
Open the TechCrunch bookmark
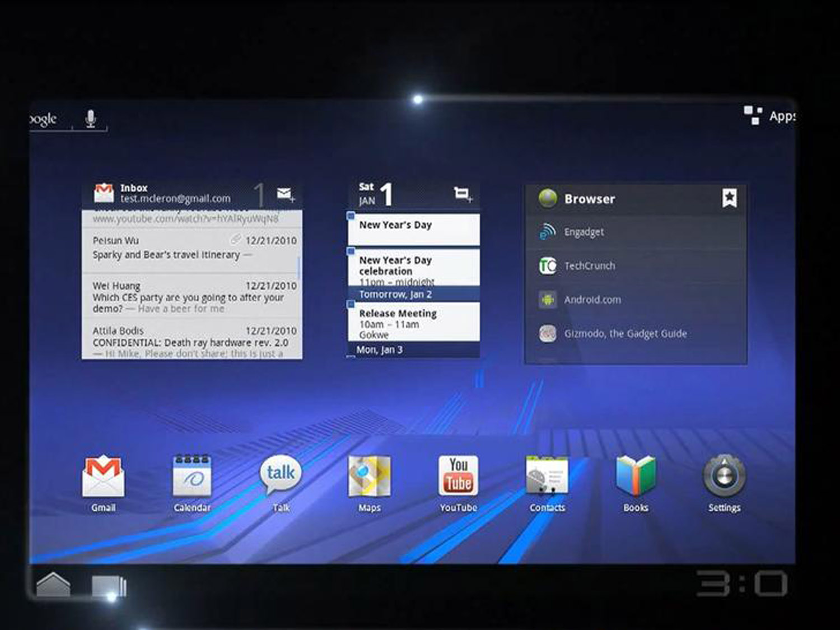pyautogui.click(x=589, y=266)
